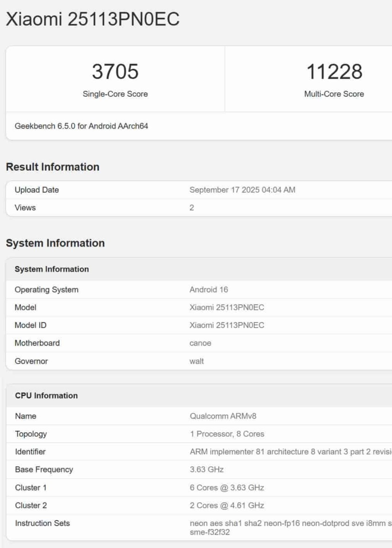
Task: Click the Views row label
Action: [25, 208]
